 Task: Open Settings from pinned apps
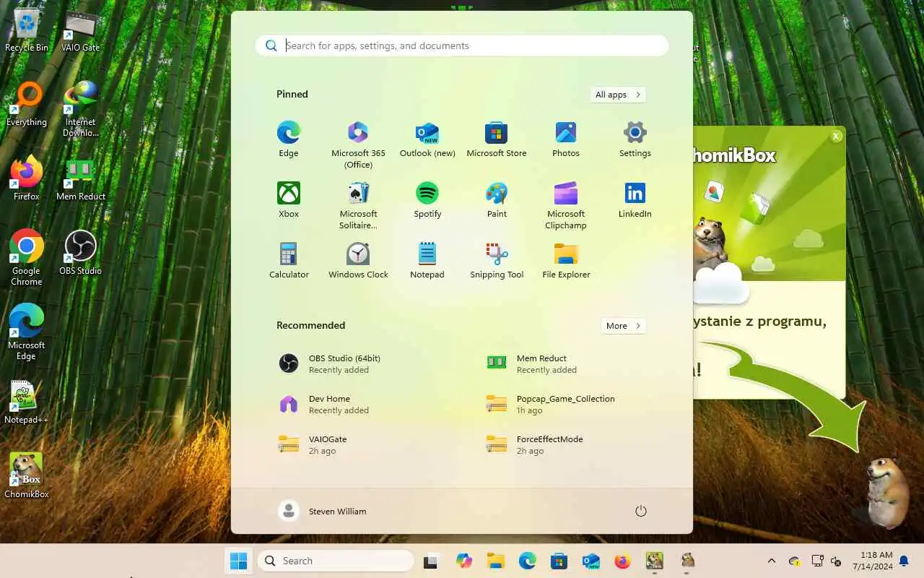click(x=635, y=139)
